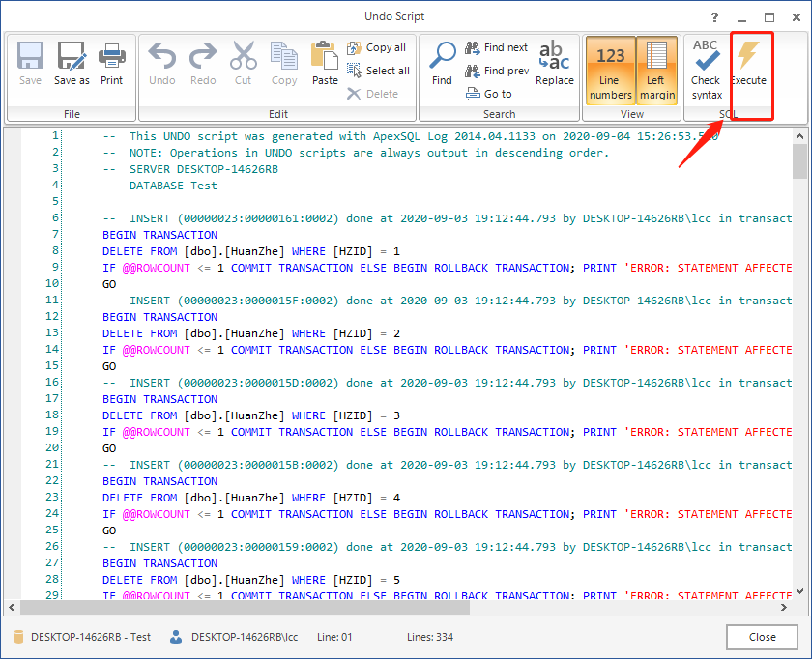
Task: Click vertical scrollbar up arrow
Action: coord(799,136)
